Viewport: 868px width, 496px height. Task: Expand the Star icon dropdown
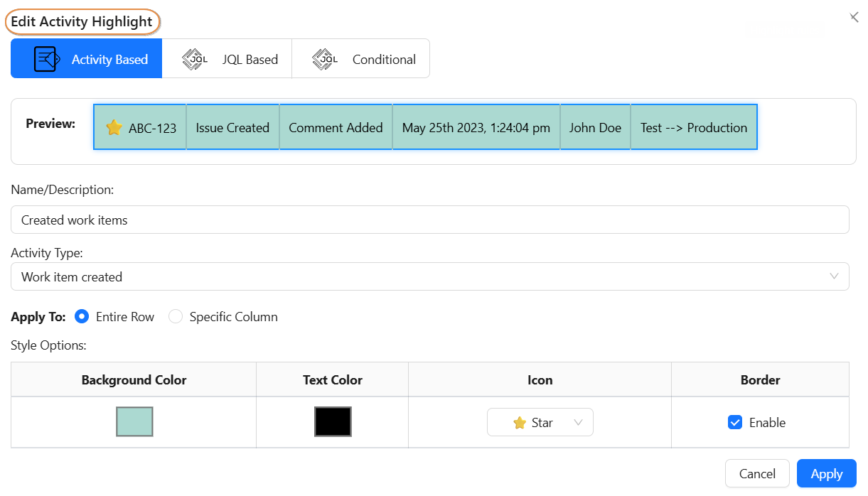(x=540, y=423)
